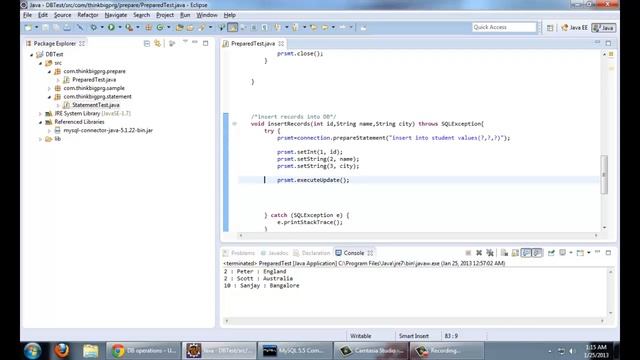Select StatementTest.java in Package Explorer
Screen dimensions: 640x360
[96, 105]
